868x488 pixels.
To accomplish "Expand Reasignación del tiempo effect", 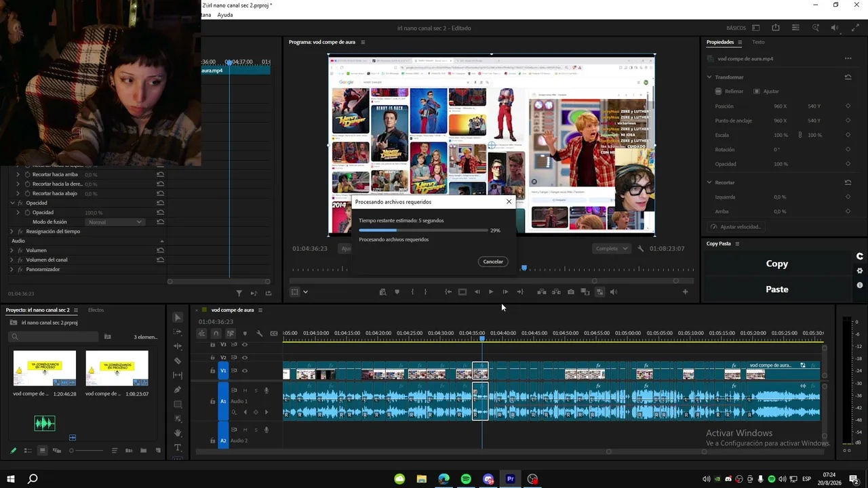I will coord(12,231).
